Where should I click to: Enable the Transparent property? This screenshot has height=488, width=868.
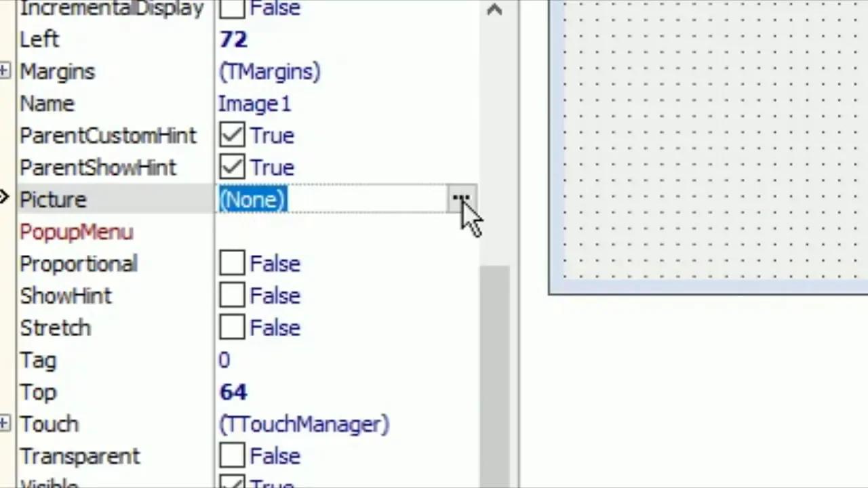pos(232,455)
